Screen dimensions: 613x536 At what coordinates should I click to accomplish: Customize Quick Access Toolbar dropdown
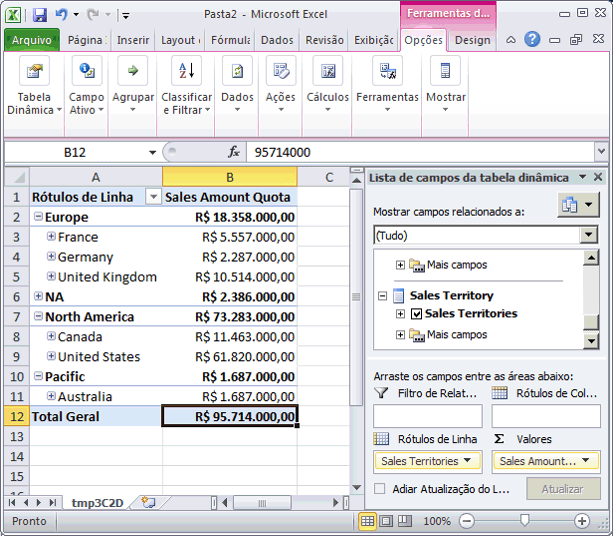(125, 15)
